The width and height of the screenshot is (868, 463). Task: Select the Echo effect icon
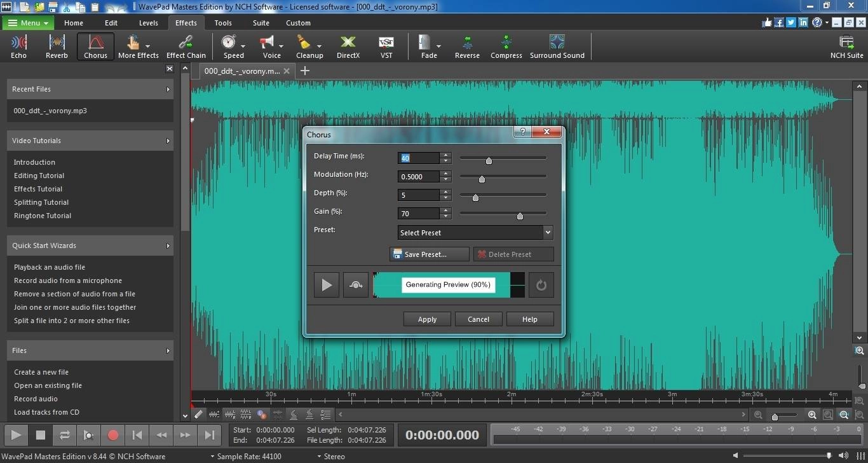(18, 47)
